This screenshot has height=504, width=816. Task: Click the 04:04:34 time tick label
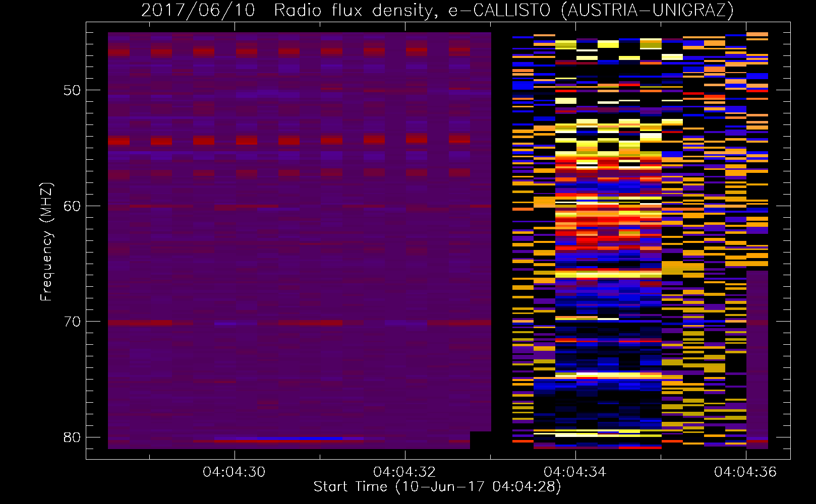(x=575, y=472)
